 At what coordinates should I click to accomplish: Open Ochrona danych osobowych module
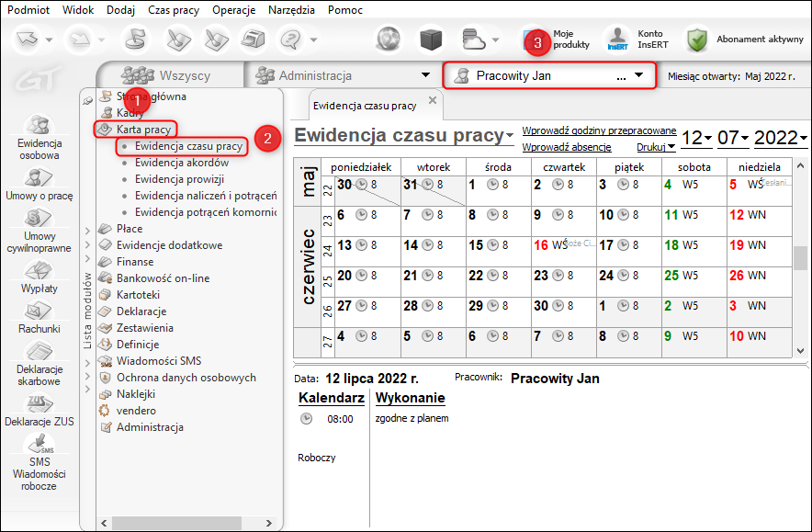pos(186,378)
